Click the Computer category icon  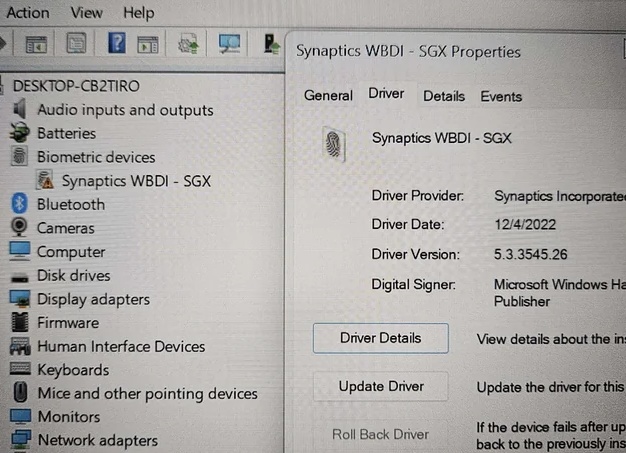20,251
